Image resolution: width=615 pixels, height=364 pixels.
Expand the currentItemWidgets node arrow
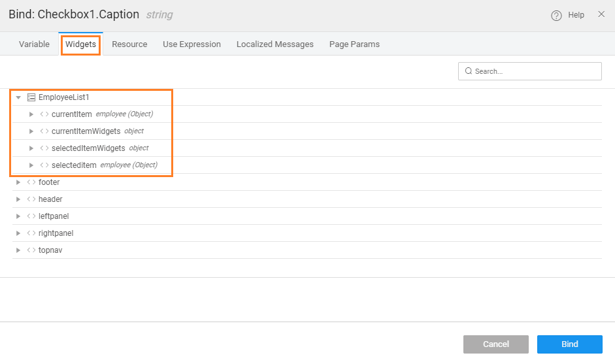pyautogui.click(x=31, y=131)
